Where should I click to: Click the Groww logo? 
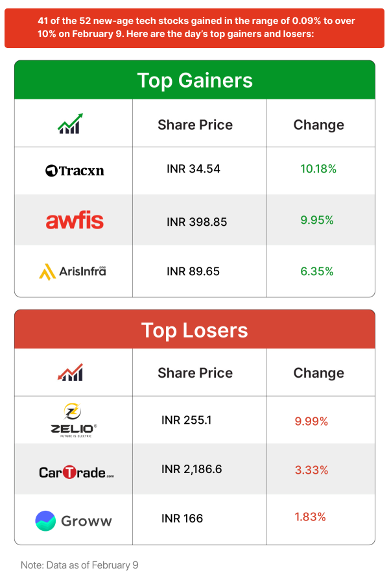[73, 521]
